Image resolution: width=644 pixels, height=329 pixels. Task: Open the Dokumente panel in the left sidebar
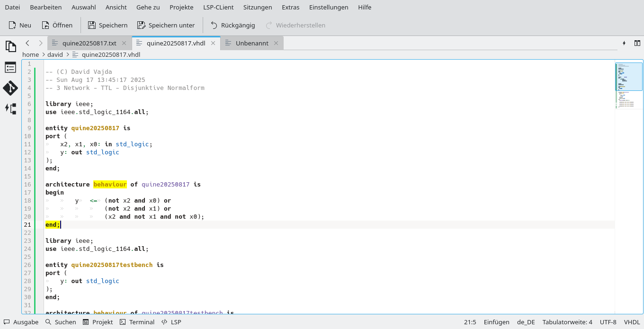click(x=10, y=46)
